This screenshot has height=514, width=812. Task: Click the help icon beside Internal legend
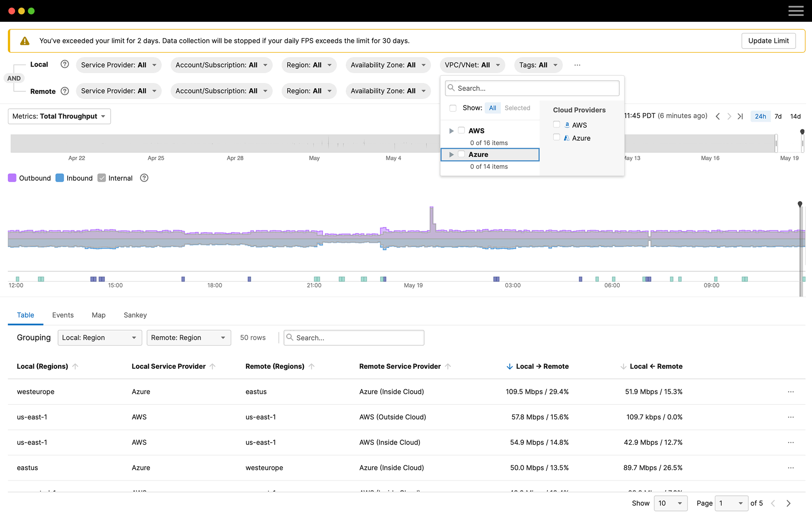pyautogui.click(x=144, y=178)
